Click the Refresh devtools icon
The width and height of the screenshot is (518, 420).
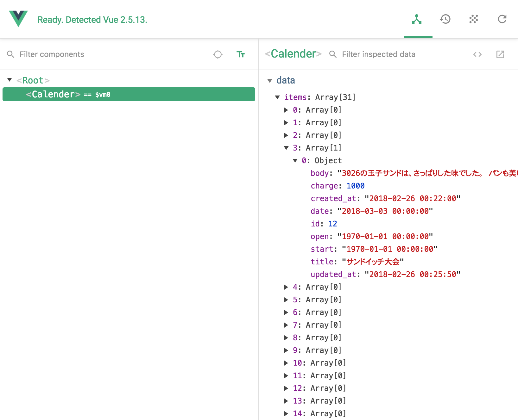click(502, 19)
